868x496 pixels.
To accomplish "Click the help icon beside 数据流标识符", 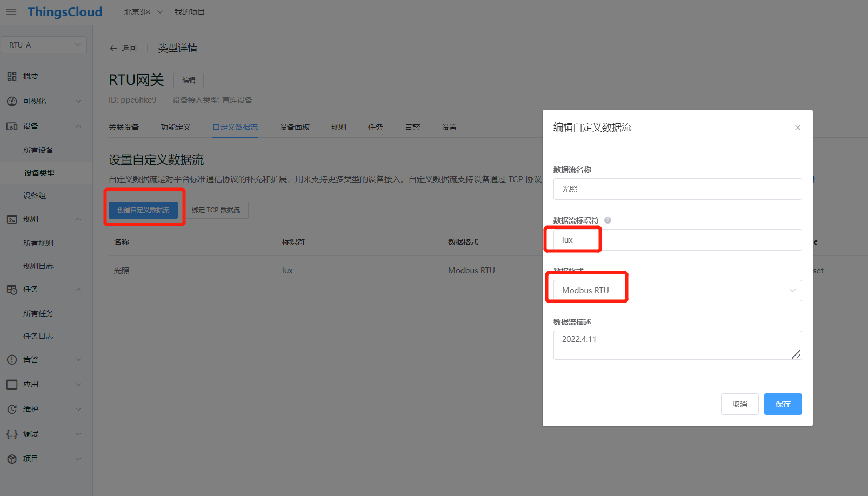I will click(607, 220).
